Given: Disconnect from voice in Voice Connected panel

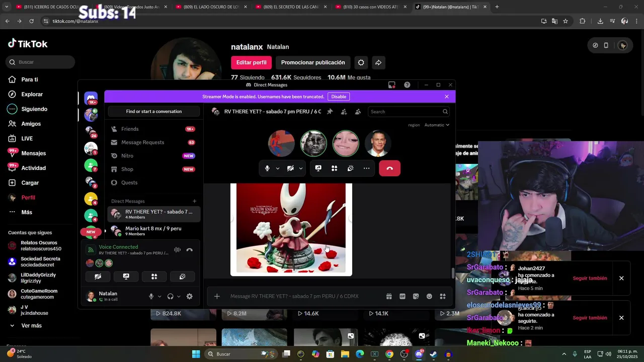Looking at the screenshot, I should click(189, 250).
